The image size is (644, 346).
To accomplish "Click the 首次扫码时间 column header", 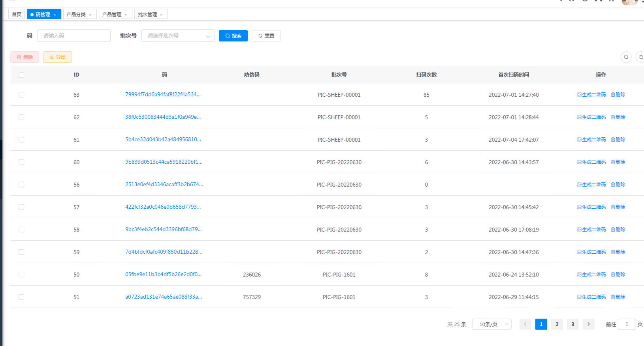I will [514, 75].
